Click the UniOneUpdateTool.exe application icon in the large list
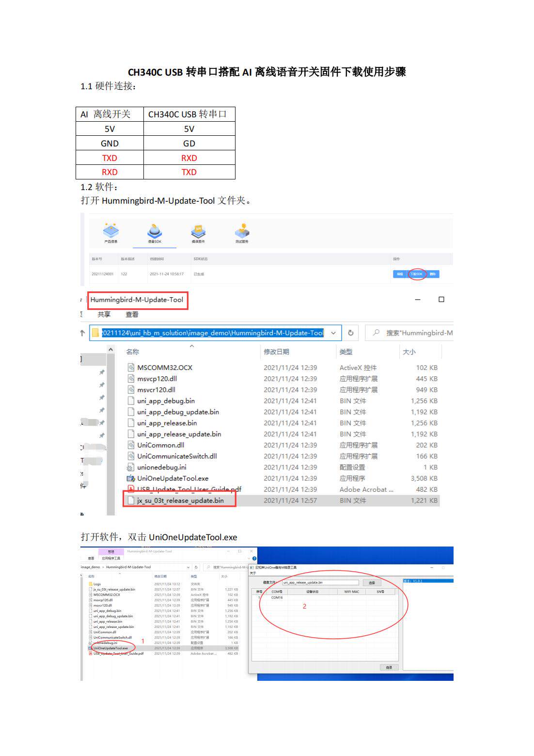The height and width of the screenshot is (756, 534). pyautogui.click(x=130, y=479)
